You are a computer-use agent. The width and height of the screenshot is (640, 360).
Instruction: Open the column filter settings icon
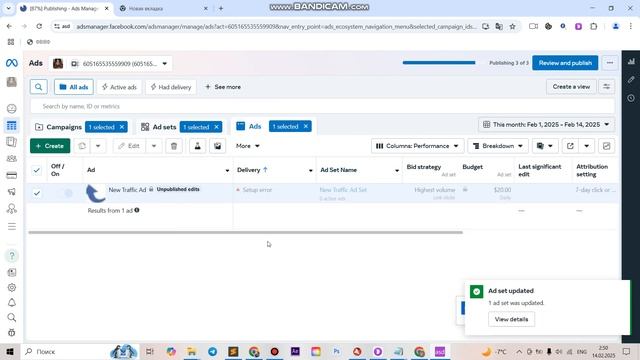(x=607, y=87)
